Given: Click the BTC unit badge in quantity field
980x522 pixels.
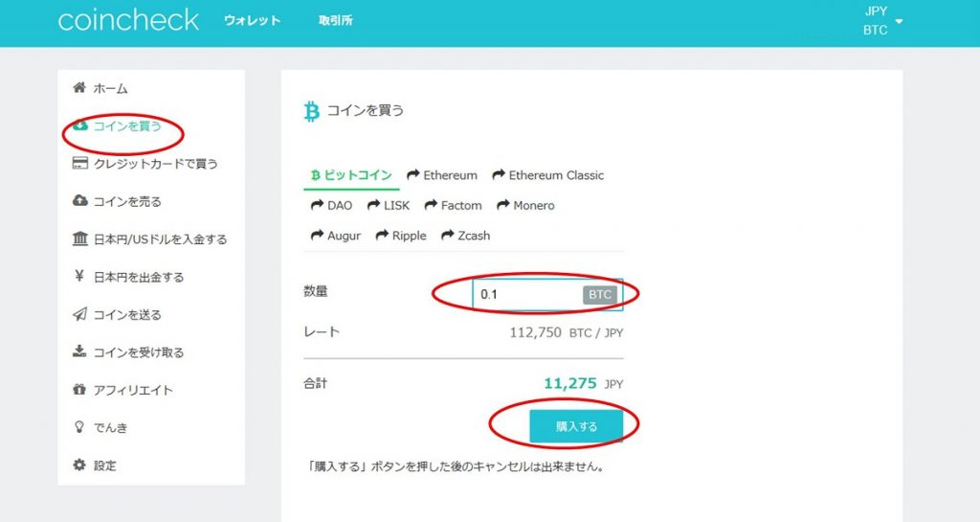Looking at the screenshot, I should (600, 295).
